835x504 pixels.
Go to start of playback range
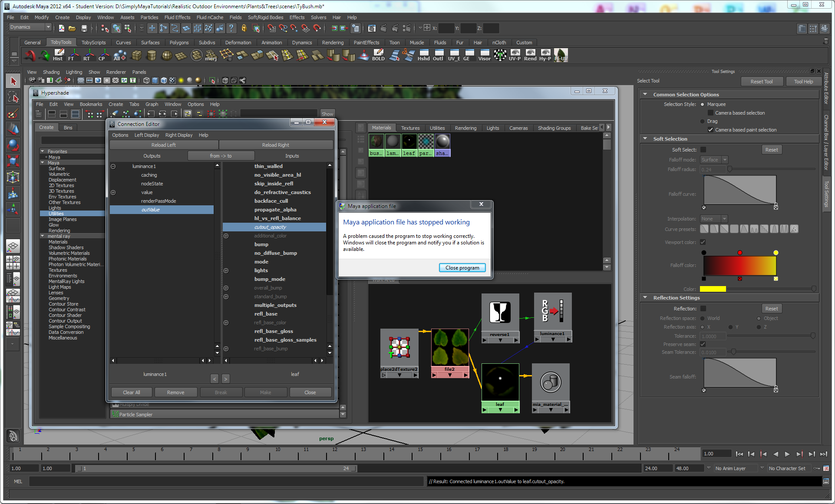pyautogui.click(x=739, y=454)
